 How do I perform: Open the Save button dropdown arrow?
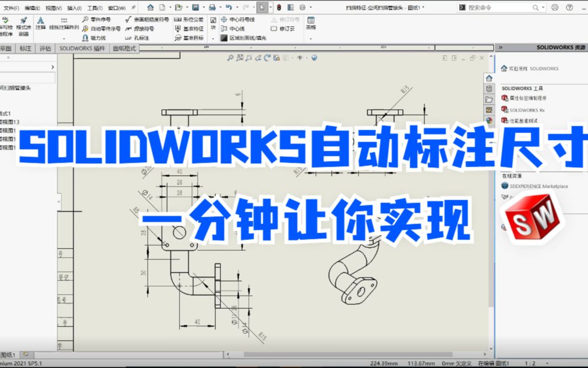coord(204,7)
